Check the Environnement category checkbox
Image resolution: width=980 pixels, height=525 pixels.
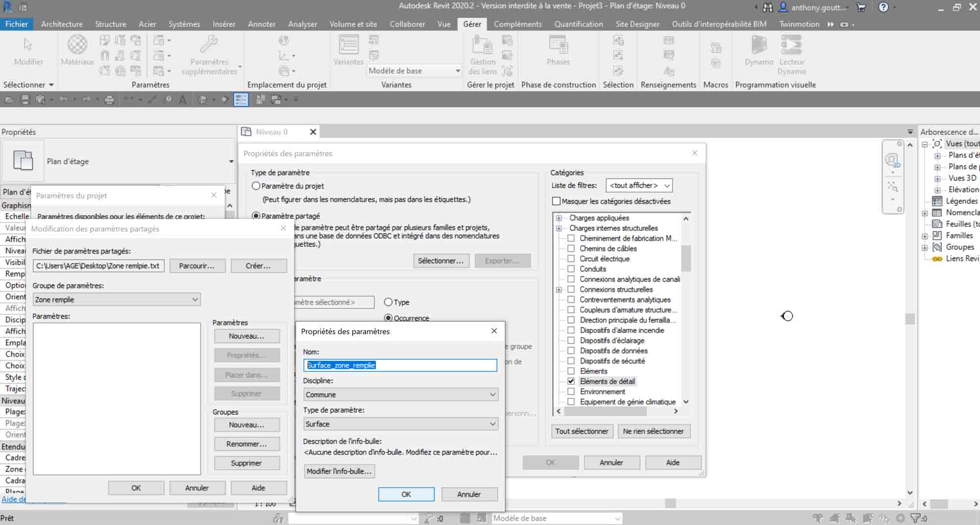click(571, 392)
